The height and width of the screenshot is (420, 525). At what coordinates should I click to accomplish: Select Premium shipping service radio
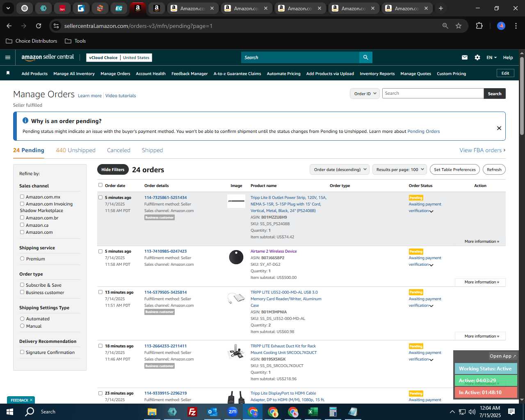pos(22,259)
